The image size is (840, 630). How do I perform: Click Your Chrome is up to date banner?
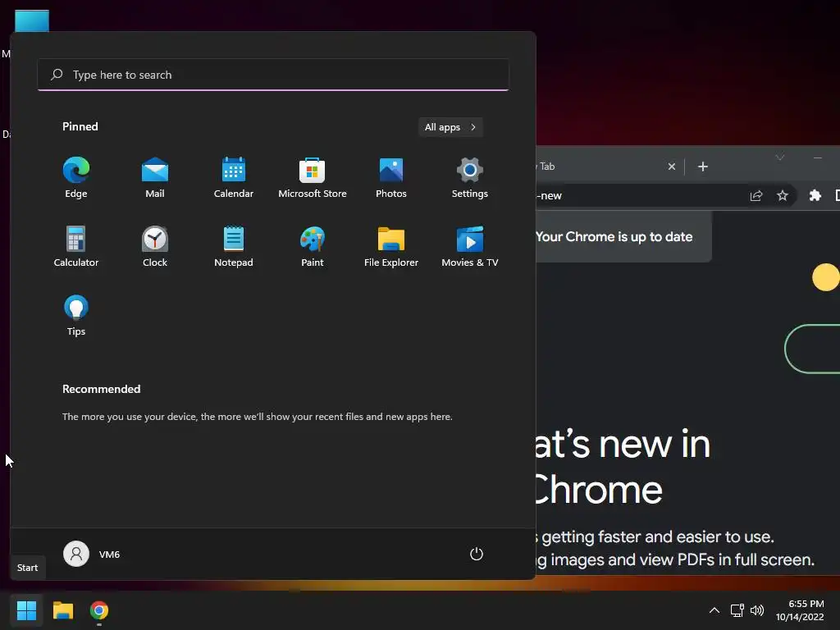pos(623,237)
